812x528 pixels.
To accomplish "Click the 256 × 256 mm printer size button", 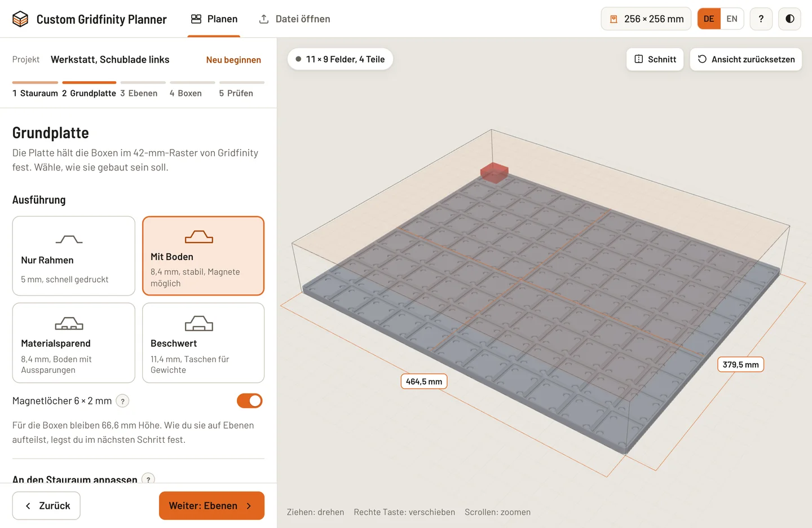I will (x=646, y=19).
